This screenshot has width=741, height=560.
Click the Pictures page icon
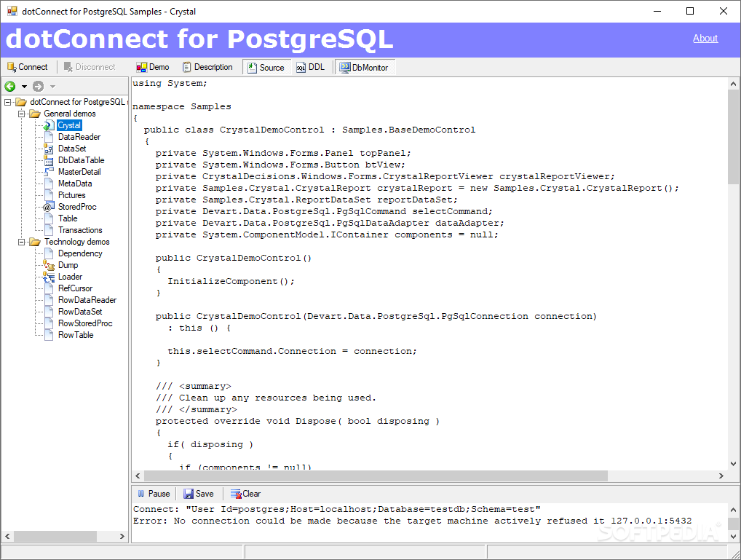coord(49,195)
